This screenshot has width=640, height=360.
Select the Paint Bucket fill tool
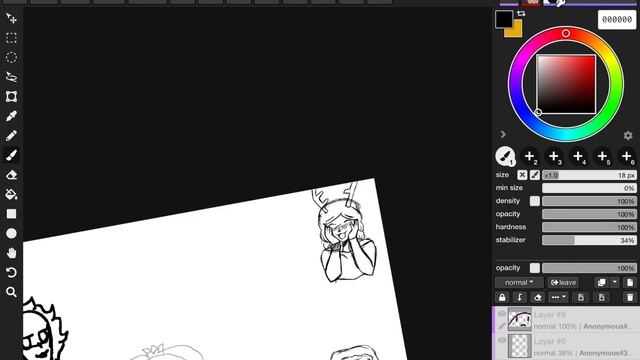click(11, 194)
